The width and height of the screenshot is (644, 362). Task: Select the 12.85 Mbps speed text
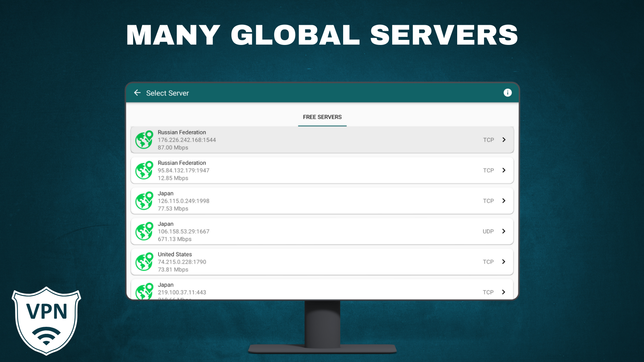173,178
